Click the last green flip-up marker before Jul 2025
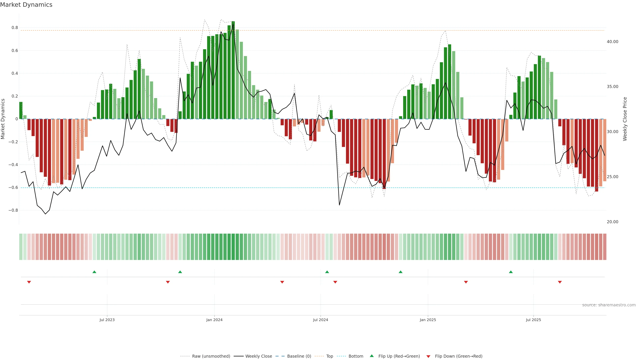Screen dimensions: 644x362 (x=511, y=272)
